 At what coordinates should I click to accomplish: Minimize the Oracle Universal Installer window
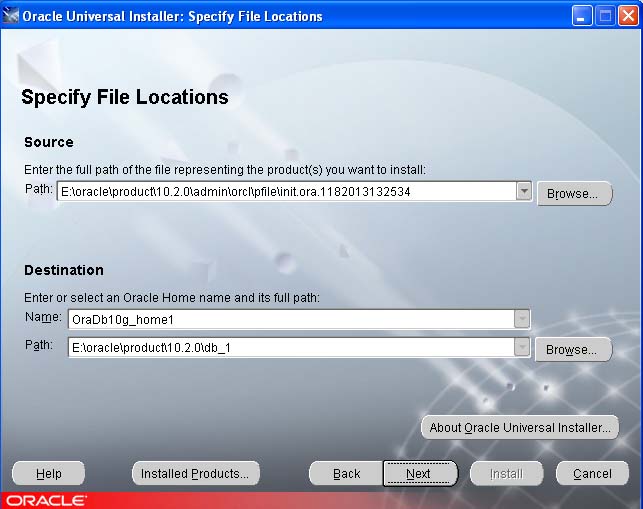pyautogui.click(x=582, y=16)
